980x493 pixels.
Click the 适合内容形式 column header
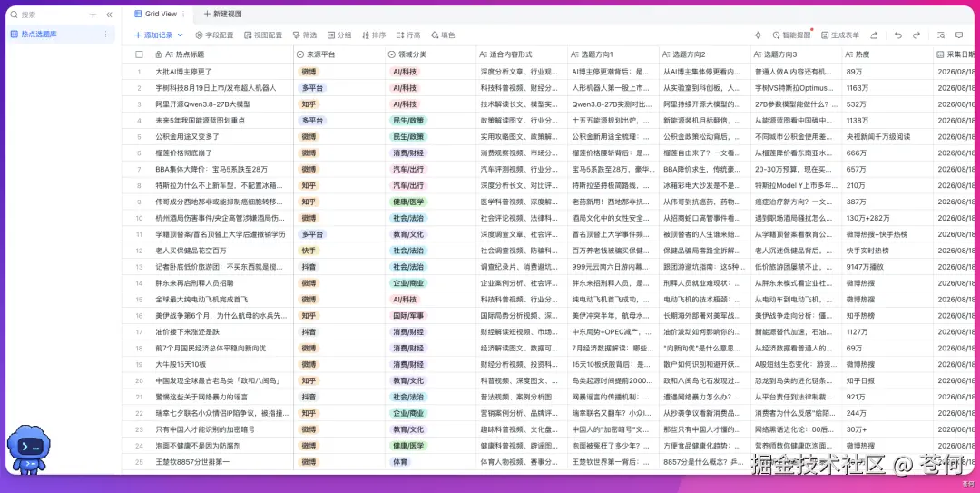click(522, 54)
